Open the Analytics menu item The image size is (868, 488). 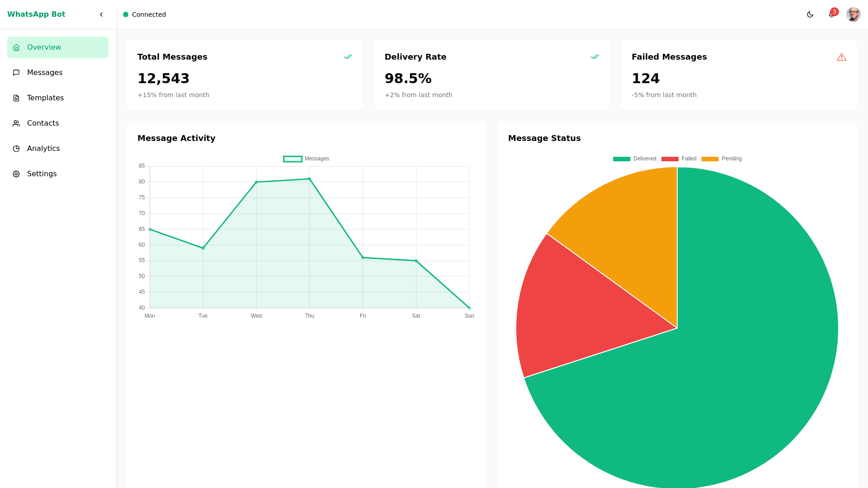coord(43,149)
